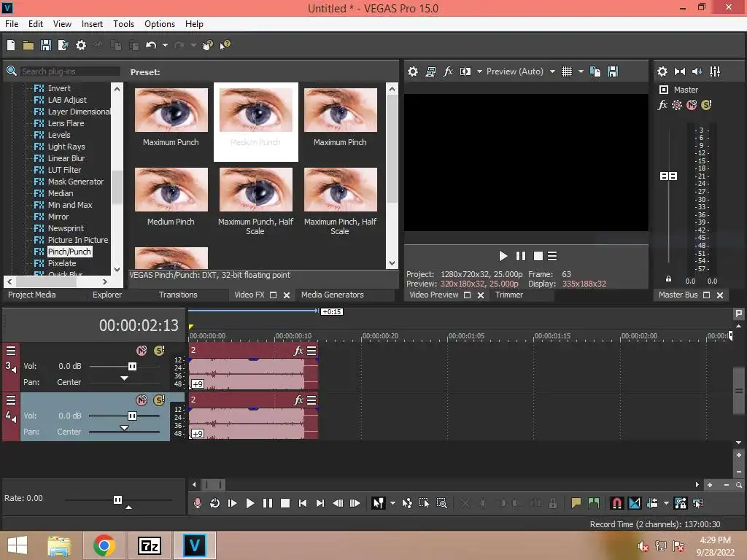Image resolution: width=747 pixels, height=560 pixels.
Task: Select the Envelope Edit tool
Action: (x=407, y=503)
